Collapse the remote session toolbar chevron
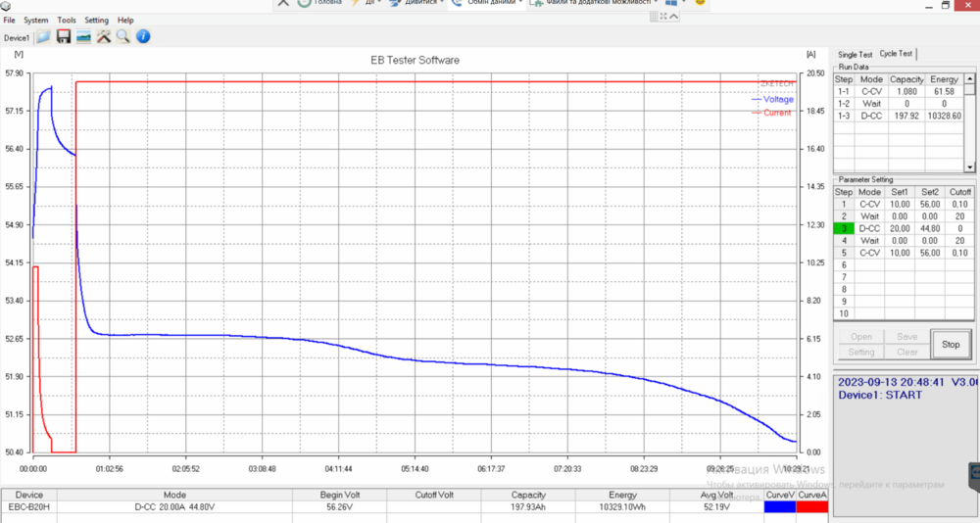Viewport: 980px width, 523px height. coord(674,17)
